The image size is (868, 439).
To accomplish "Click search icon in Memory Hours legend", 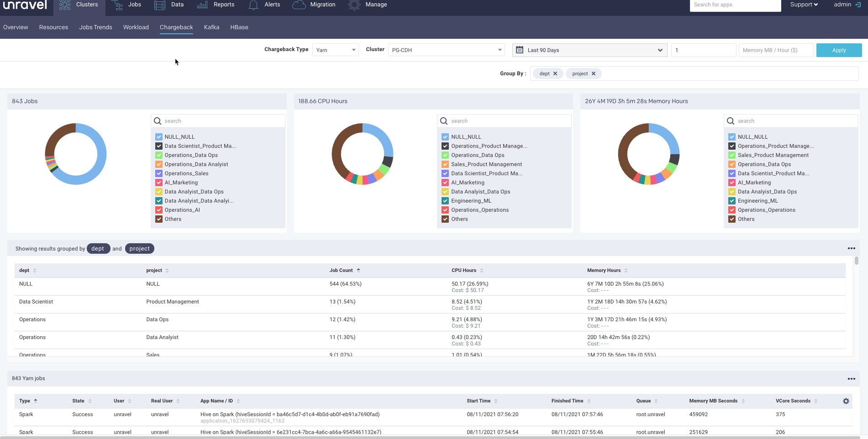I will click(731, 121).
